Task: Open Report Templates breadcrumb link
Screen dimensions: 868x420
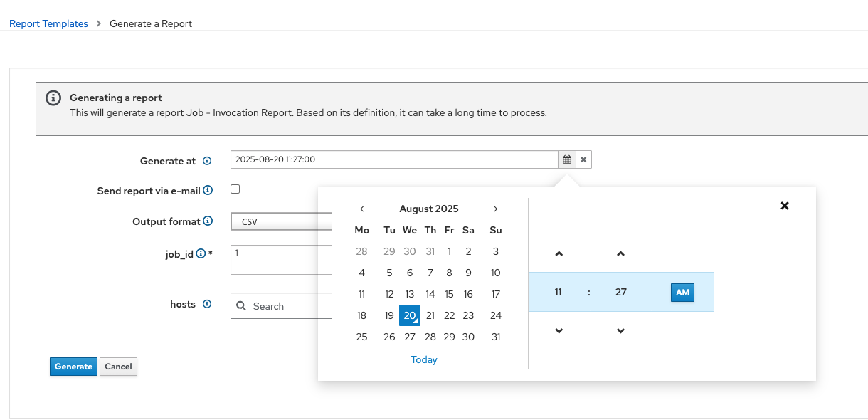Action: pos(48,23)
